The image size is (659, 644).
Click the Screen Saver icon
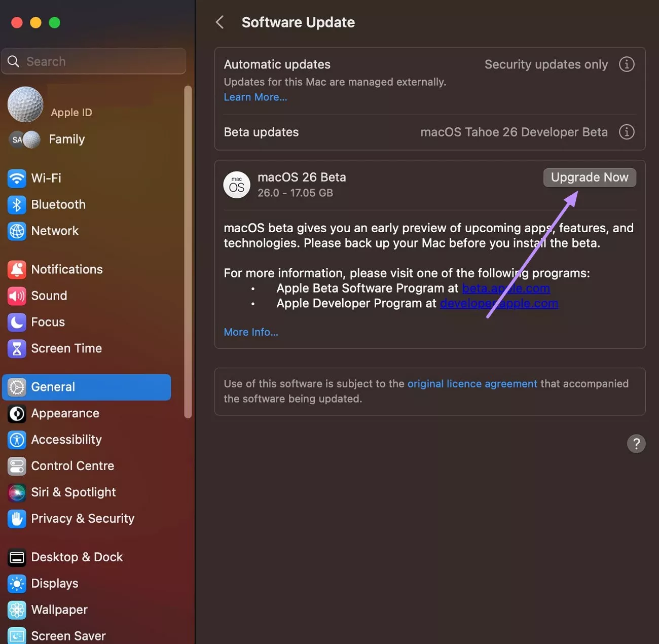pos(17,636)
